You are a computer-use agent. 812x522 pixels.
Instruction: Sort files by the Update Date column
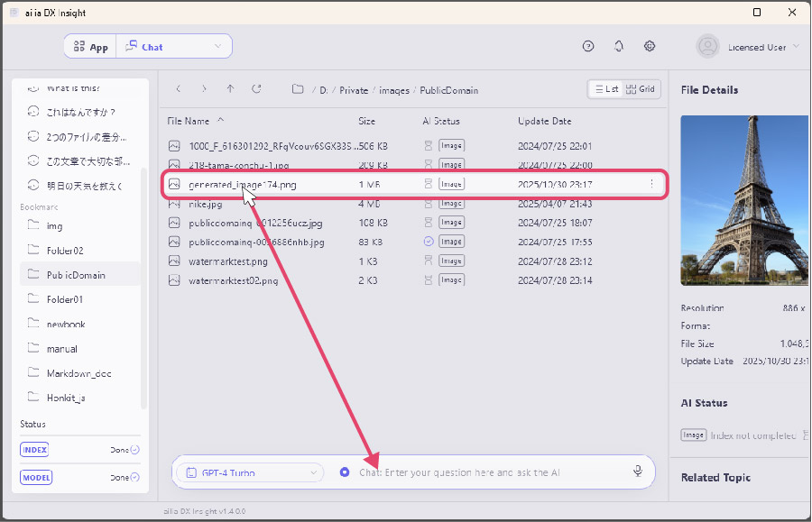point(544,121)
